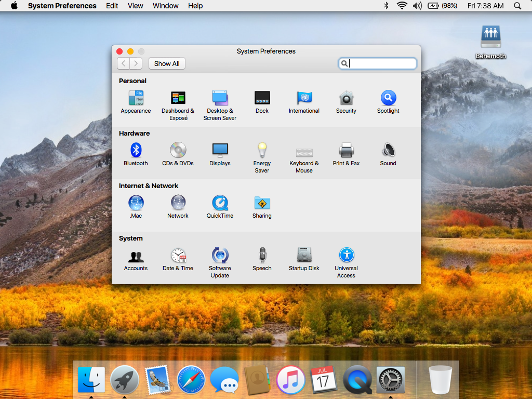
Task: Open the Sharing preference pane
Action: pyautogui.click(x=262, y=203)
